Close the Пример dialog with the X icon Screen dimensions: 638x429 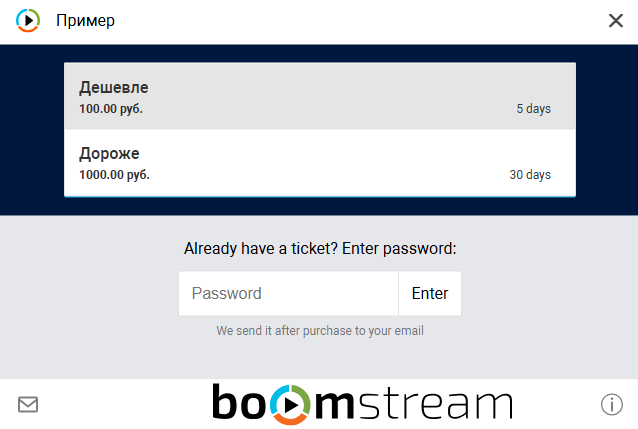[x=616, y=20]
